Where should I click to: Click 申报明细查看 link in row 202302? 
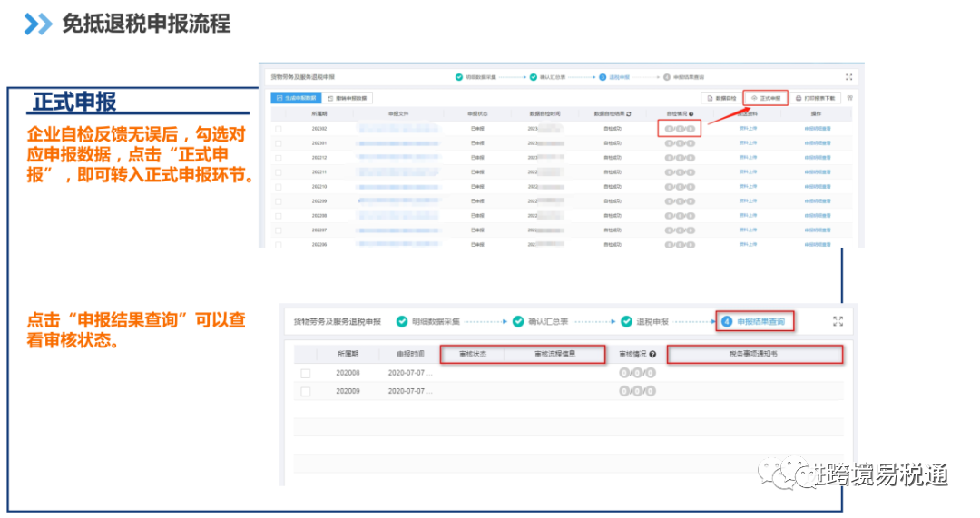pyautogui.click(x=818, y=129)
